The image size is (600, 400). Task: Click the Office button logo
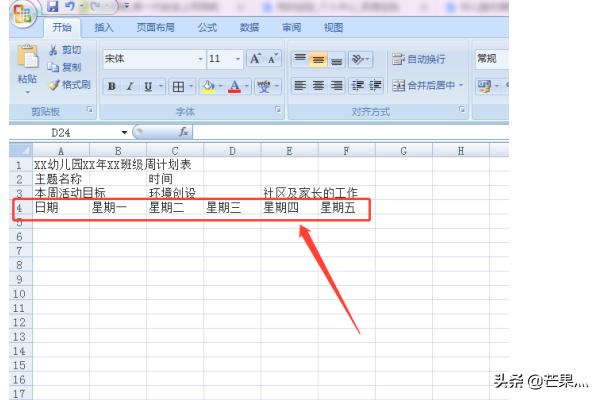coord(23,13)
